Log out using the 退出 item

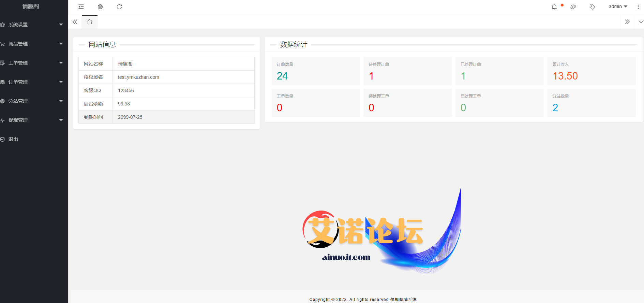34,139
